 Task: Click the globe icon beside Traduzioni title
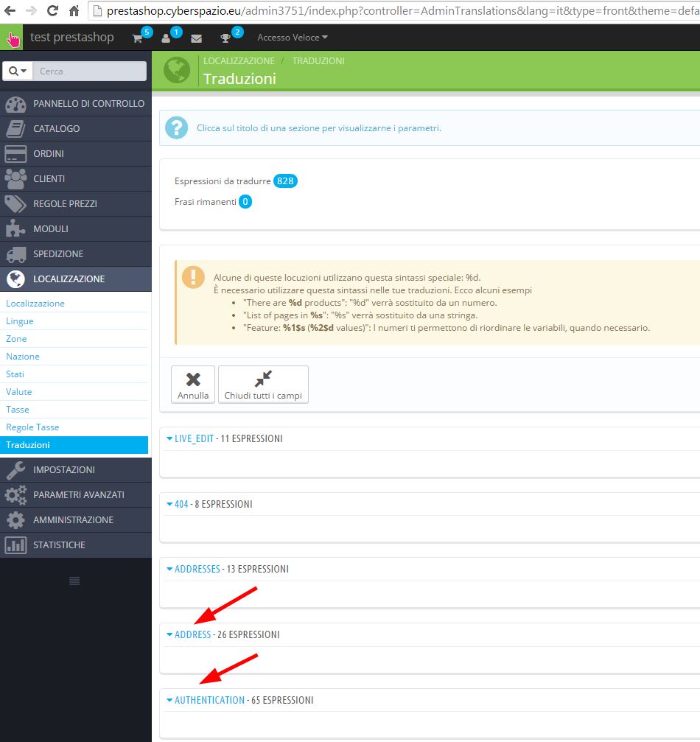click(177, 70)
